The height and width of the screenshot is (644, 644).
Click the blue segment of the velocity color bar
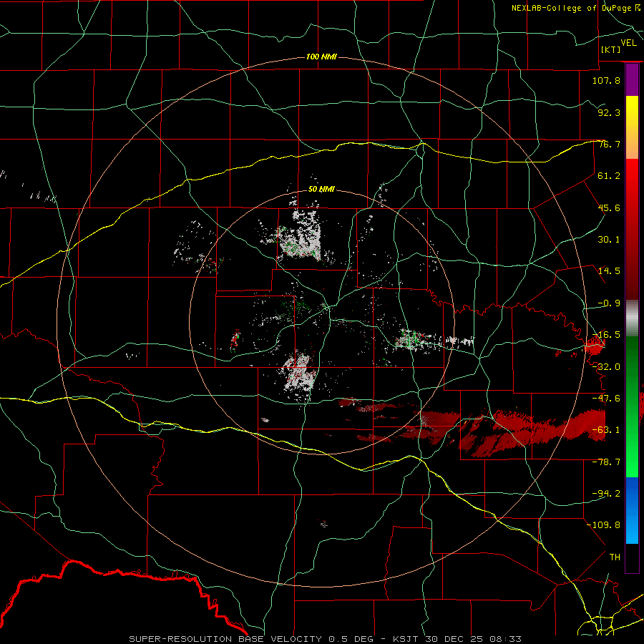pos(632,510)
